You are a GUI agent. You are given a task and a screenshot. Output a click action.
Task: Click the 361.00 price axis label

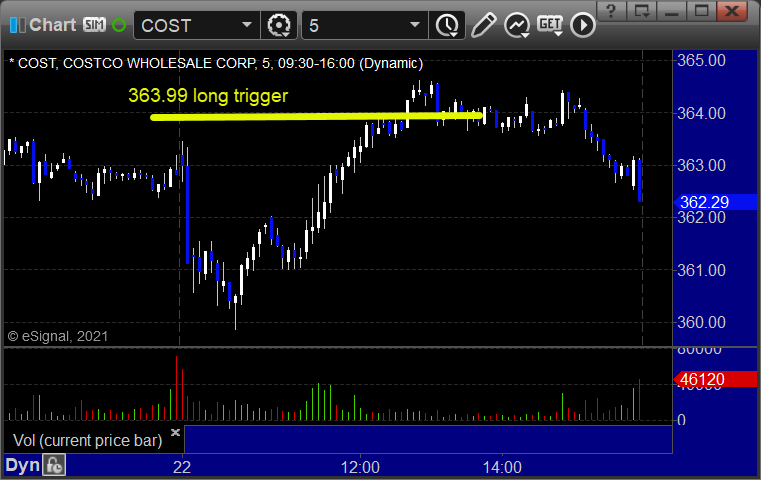[701, 270]
